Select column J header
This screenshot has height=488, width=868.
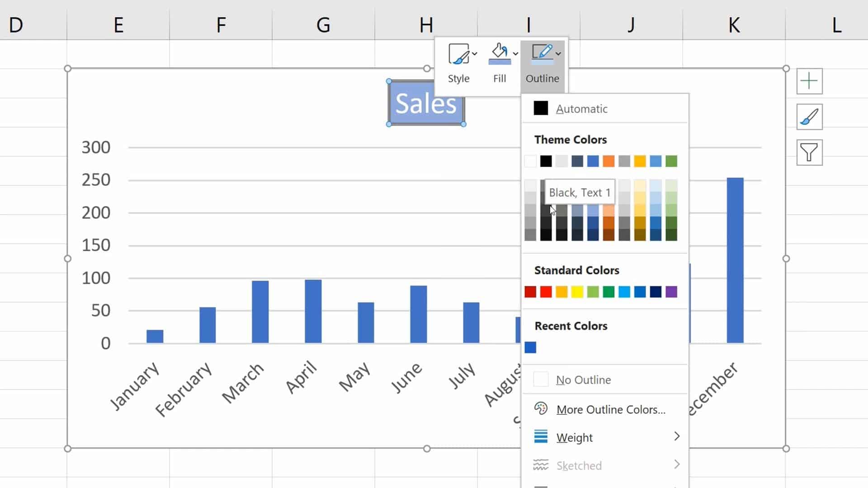click(632, 24)
